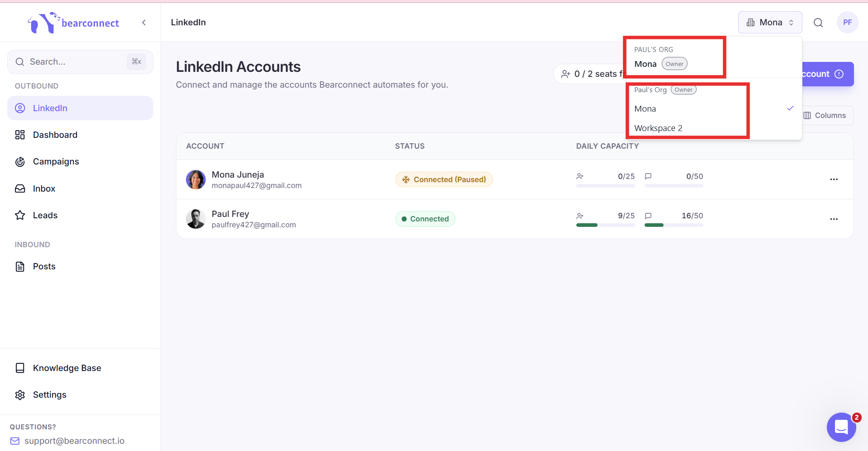This screenshot has width=868, height=451.
Task: Click the search magnifier icon in header
Action: pos(818,23)
